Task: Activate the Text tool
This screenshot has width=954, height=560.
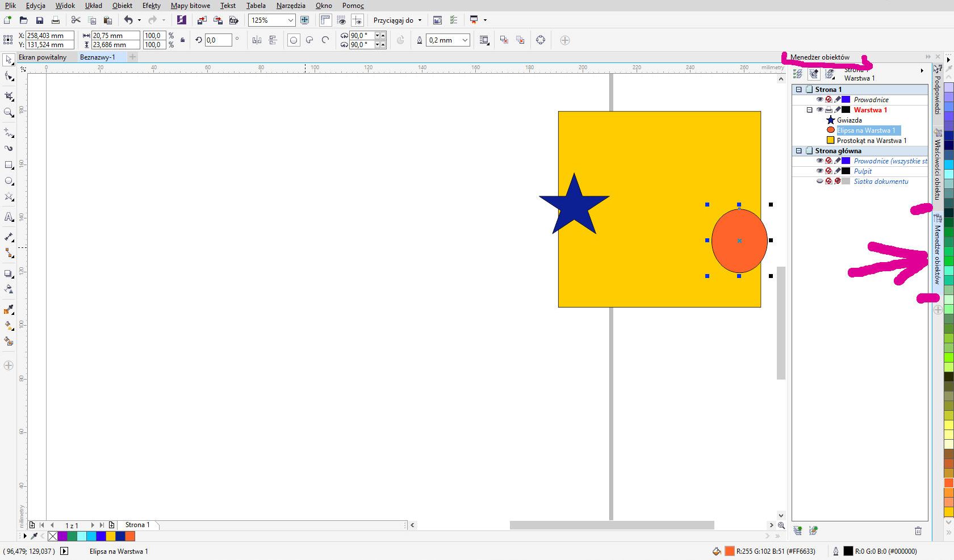Action: pos(9,217)
